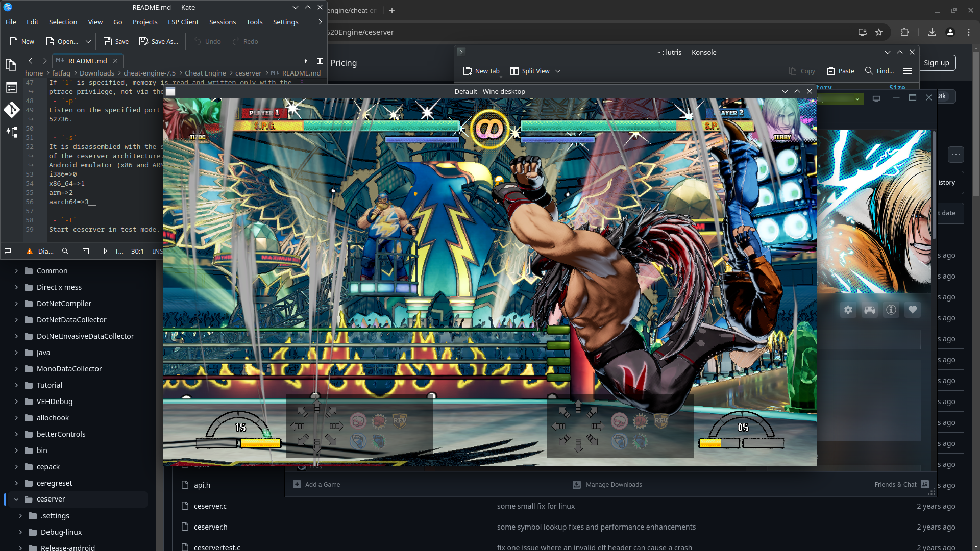Click the New document button in Kate
Viewport: 980px width, 551px height.
point(22,41)
